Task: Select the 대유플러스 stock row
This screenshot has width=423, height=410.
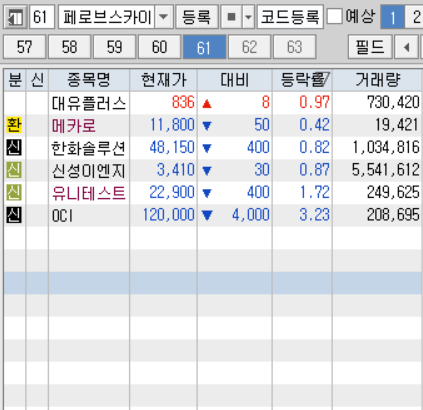Action: pos(213,103)
